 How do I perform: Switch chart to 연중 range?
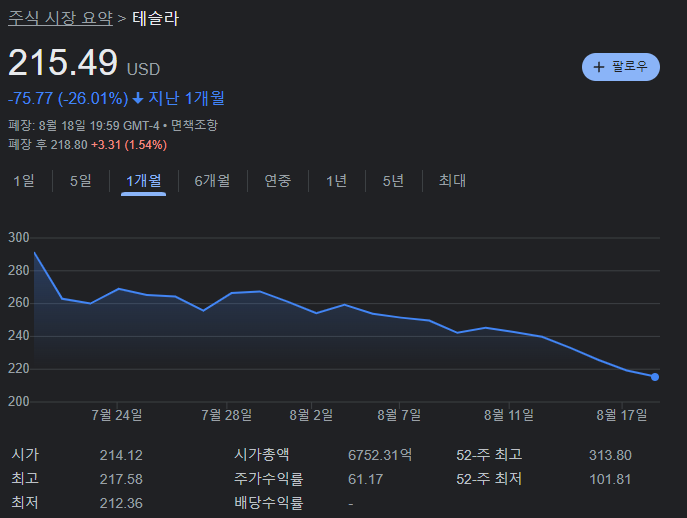click(277, 181)
